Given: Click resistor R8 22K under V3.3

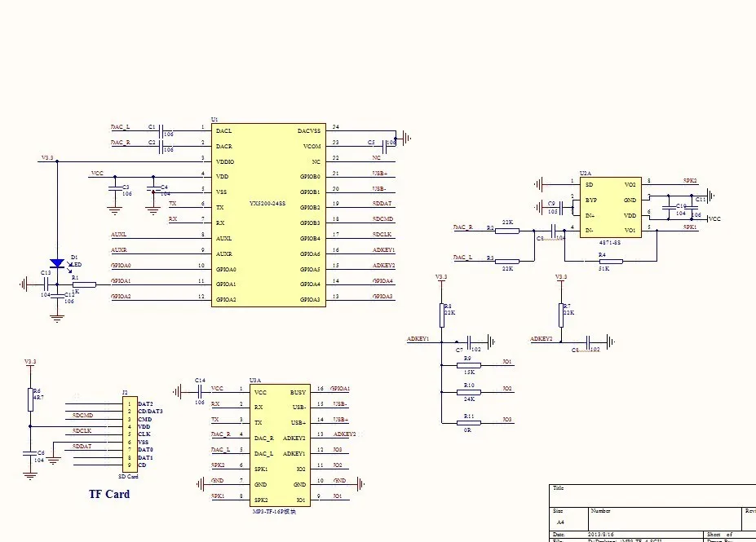Looking at the screenshot, I should tap(442, 315).
